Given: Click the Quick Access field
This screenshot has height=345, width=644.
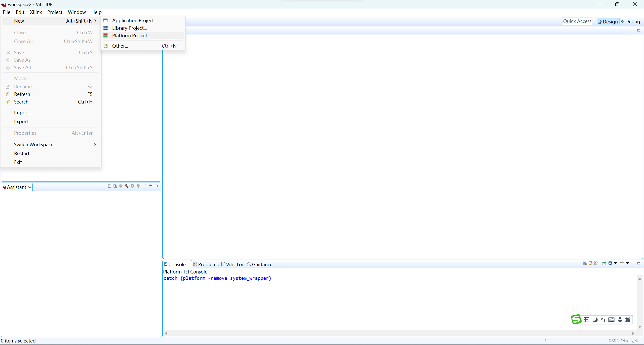Looking at the screenshot, I should pyautogui.click(x=577, y=21).
